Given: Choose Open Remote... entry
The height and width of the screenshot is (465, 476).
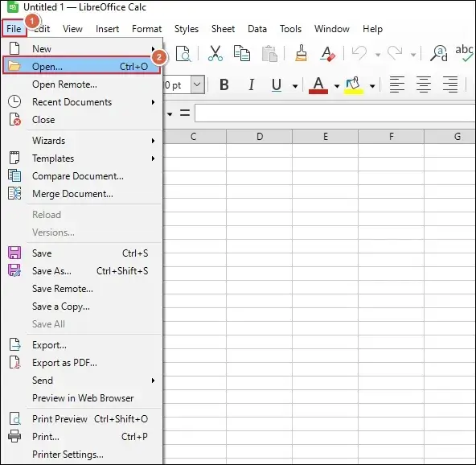Looking at the screenshot, I should click(x=82, y=84).
